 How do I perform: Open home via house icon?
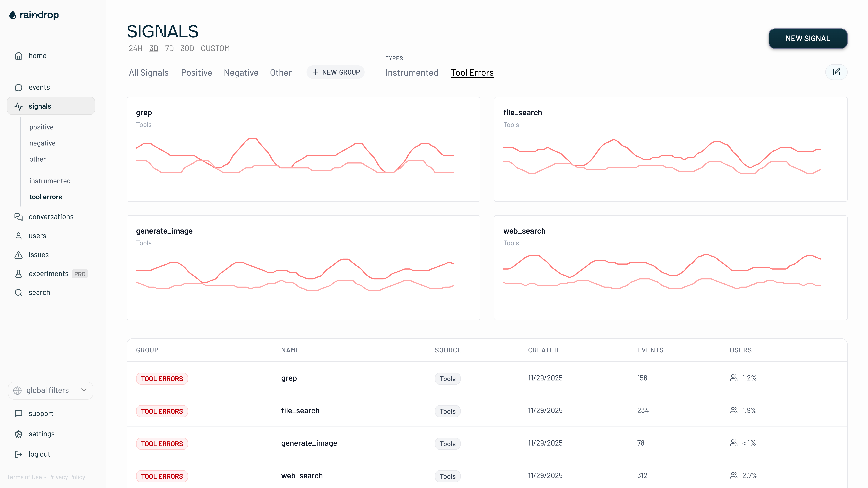click(x=19, y=56)
